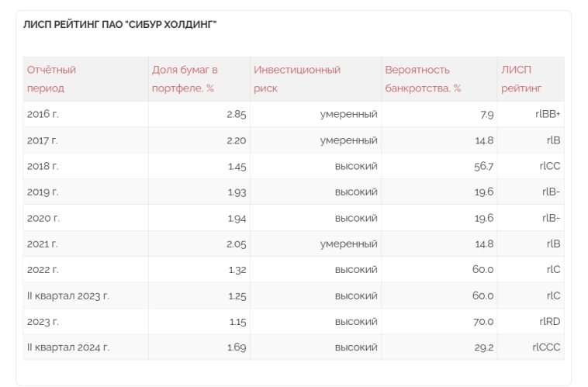Click portfolio share value 1.94
The width and height of the screenshot is (588, 387).
coord(237,218)
